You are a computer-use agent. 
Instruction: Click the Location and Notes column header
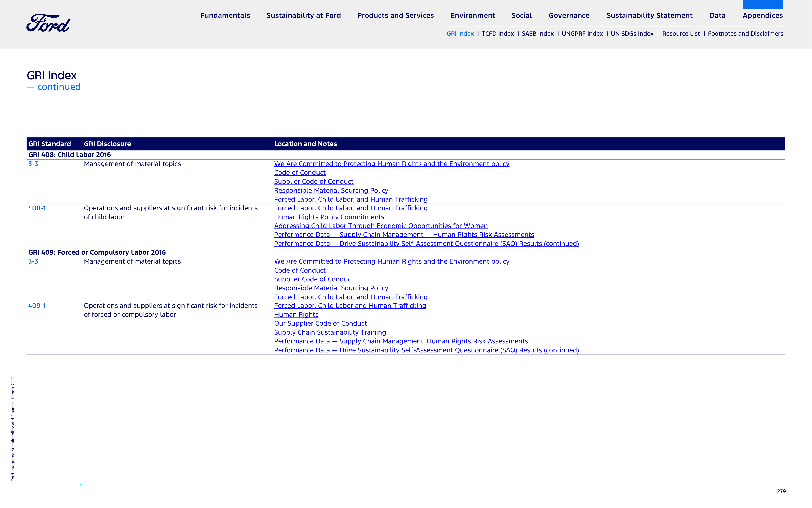[x=306, y=144]
